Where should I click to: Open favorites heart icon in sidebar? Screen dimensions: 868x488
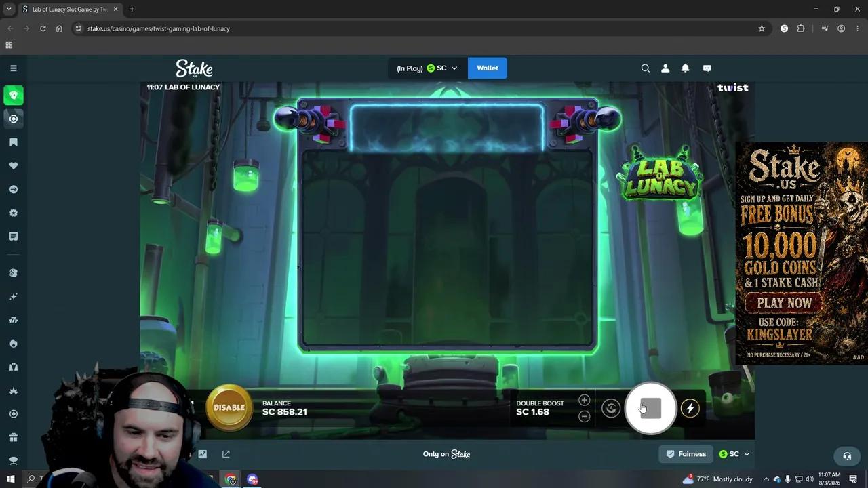[14, 166]
